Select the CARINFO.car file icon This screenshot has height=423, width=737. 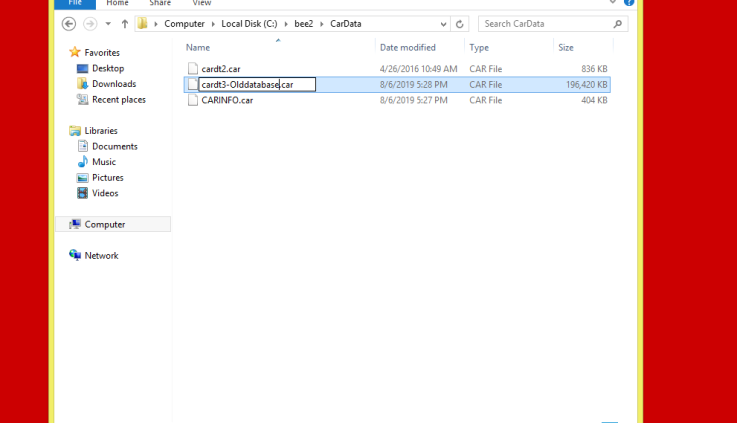[x=192, y=100]
